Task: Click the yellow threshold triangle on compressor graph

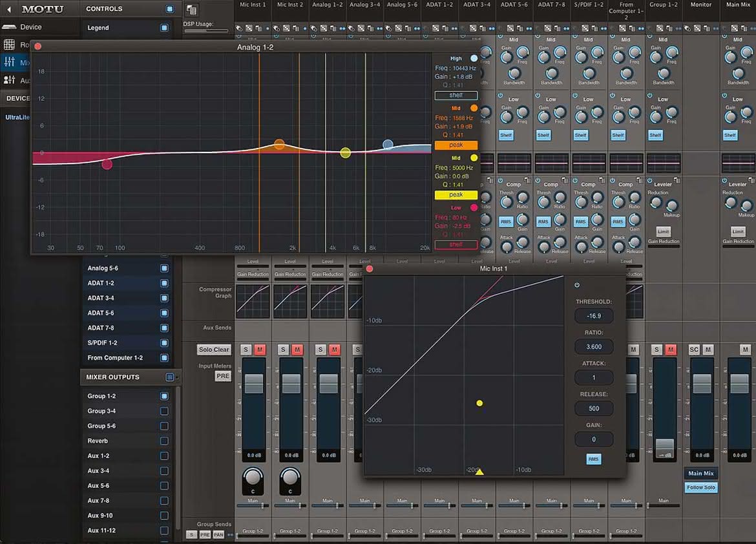Action: click(479, 471)
